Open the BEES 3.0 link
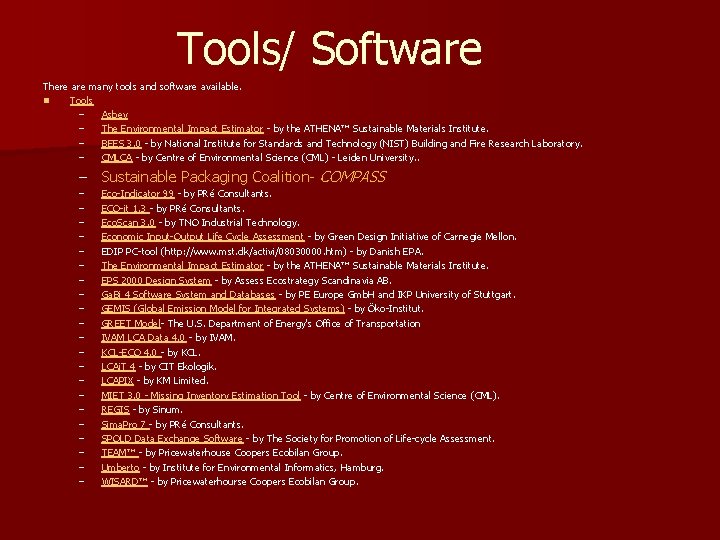Screen dimensions: 720x540 (121, 144)
